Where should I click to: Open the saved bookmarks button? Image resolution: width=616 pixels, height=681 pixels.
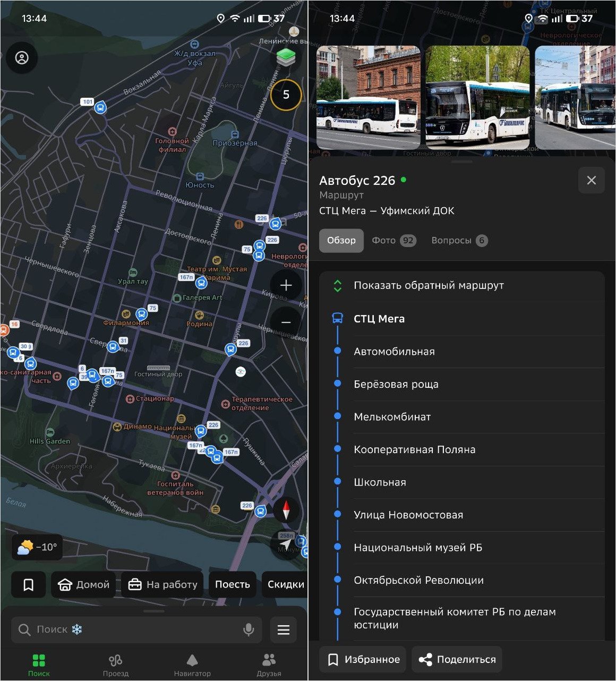click(x=29, y=585)
